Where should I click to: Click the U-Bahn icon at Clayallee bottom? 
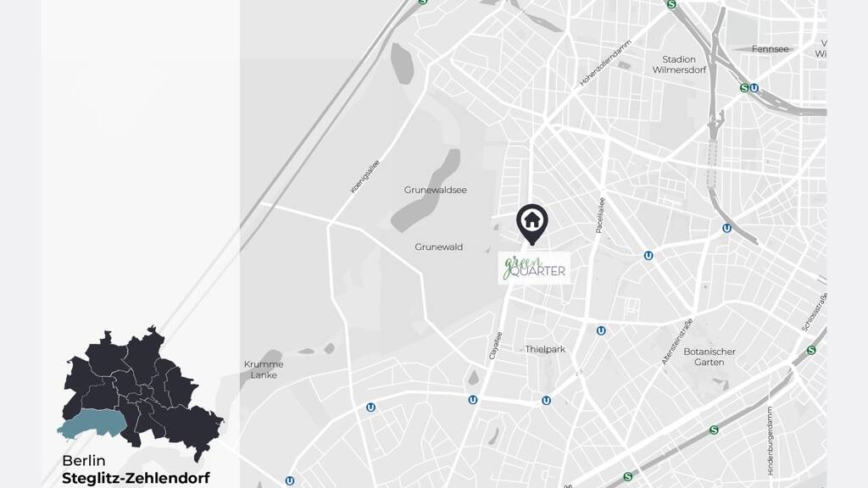pyautogui.click(x=473, y=400)
